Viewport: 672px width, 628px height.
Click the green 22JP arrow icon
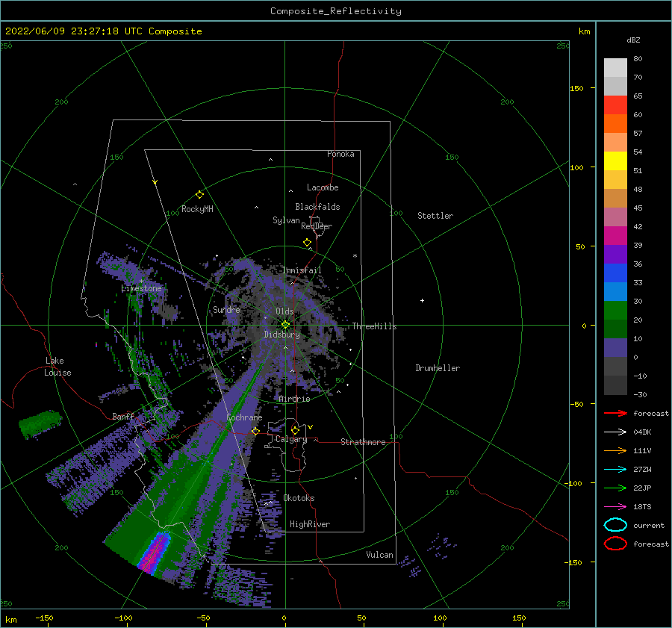click(615, 488)
